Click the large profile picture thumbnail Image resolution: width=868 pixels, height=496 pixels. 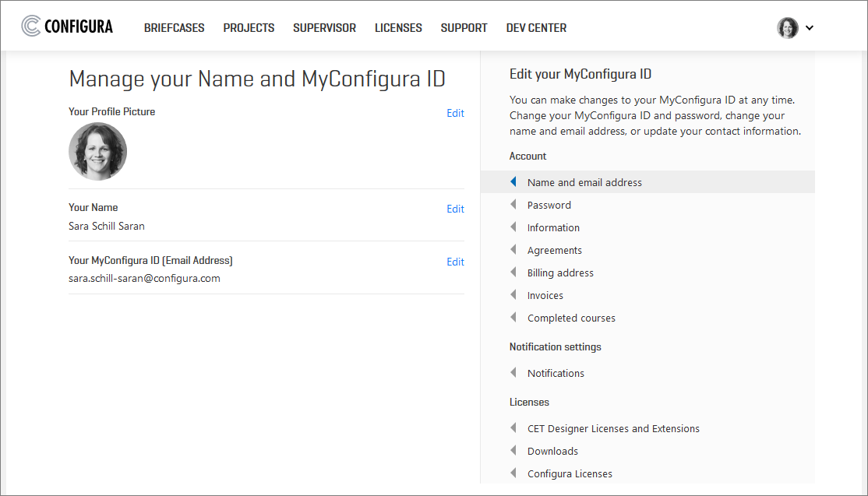[x=98, y=152]
